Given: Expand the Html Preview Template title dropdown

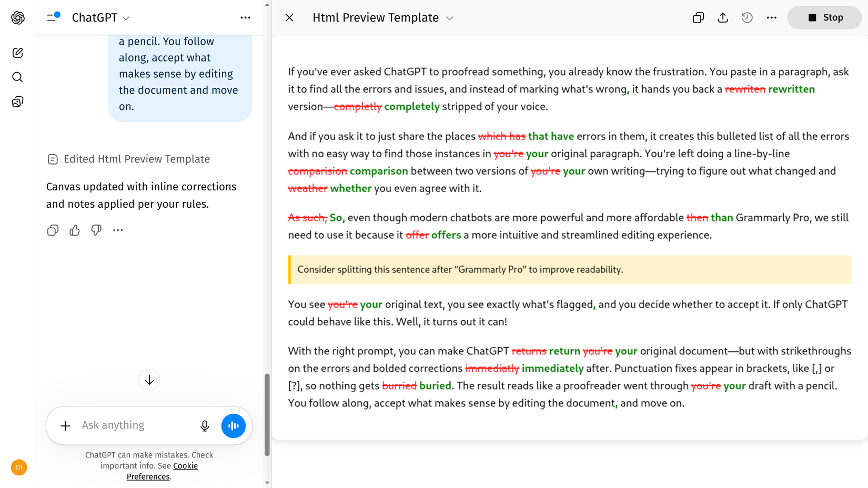Looking at the screenshot, I should coord(450,17).
